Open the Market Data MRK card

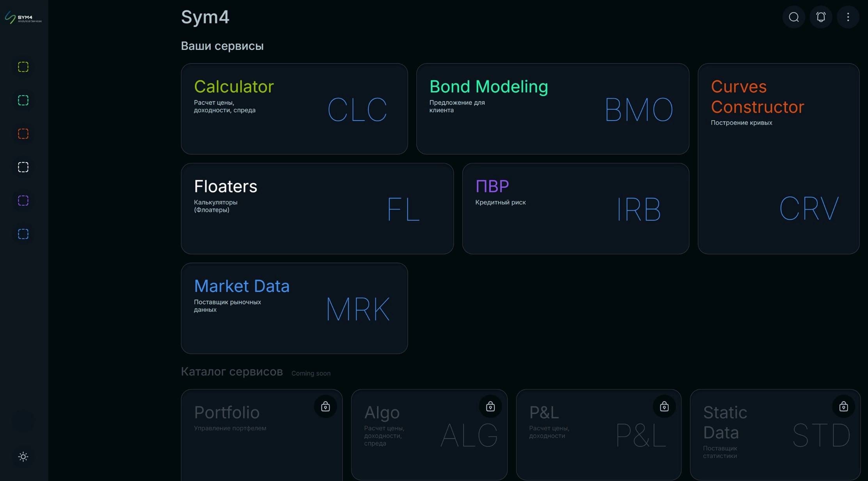tap(294, 308)
